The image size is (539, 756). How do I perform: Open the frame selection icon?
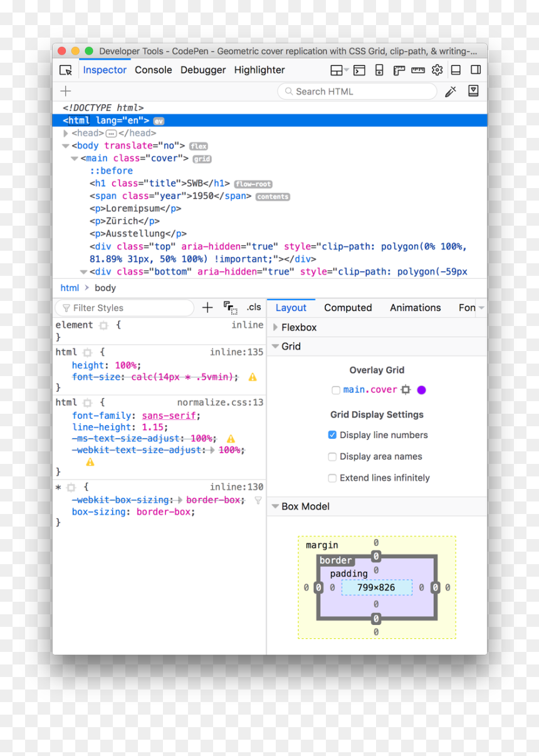click(x=340, y=70)
